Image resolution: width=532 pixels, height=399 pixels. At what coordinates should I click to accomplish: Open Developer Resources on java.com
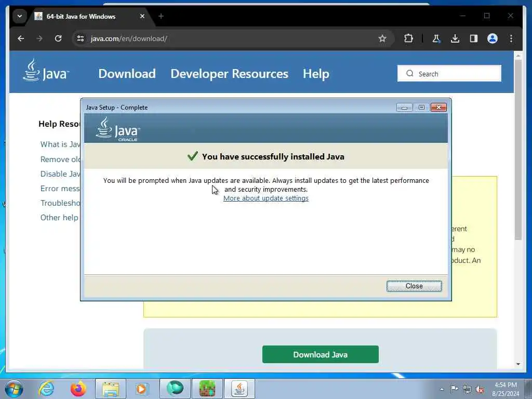tap(229, 74)
